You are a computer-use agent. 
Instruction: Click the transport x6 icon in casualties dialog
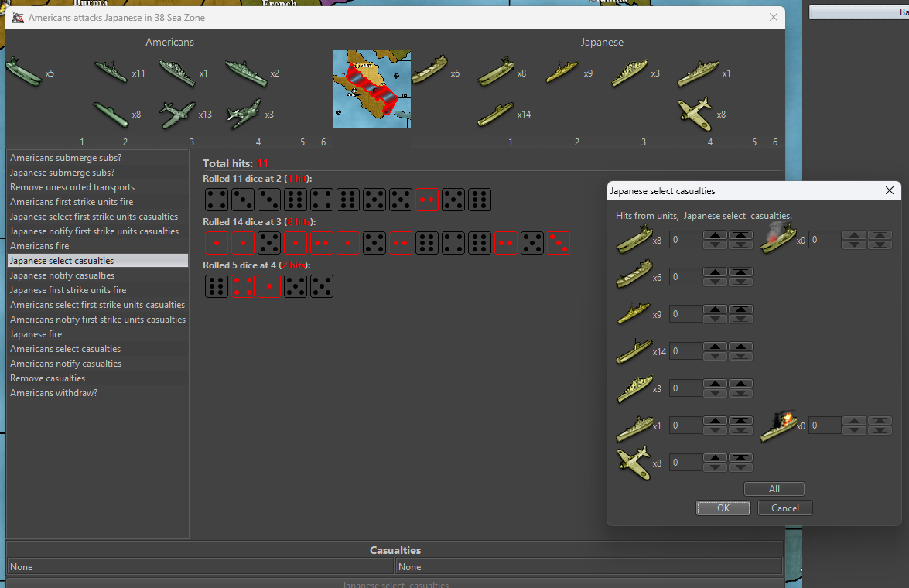pyautogui.click(x=634, y=275)
